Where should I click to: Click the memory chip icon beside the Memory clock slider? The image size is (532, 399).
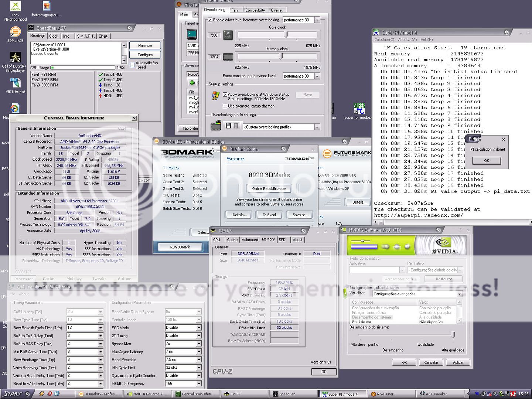[x=228, y=57]
